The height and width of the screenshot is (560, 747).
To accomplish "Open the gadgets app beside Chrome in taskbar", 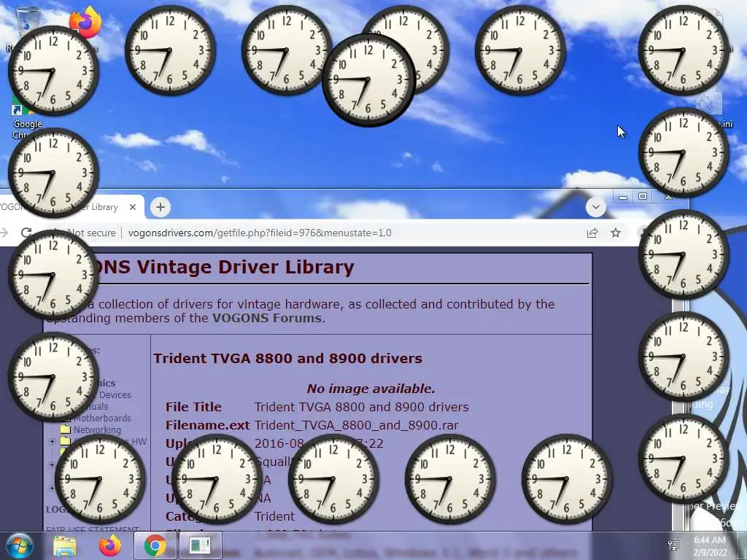I will 200,545.
